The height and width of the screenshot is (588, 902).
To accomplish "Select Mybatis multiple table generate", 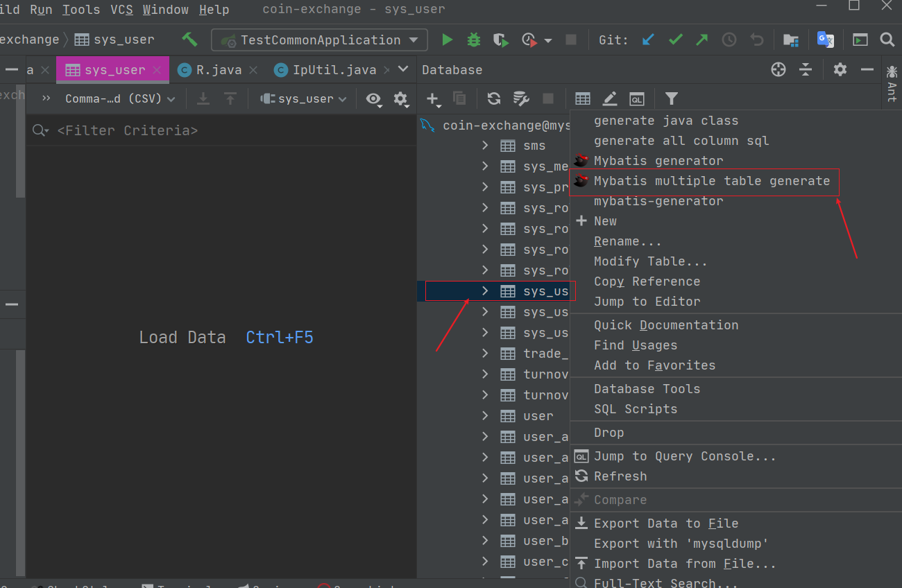I will pyautogui.click(x=711, y=181).
